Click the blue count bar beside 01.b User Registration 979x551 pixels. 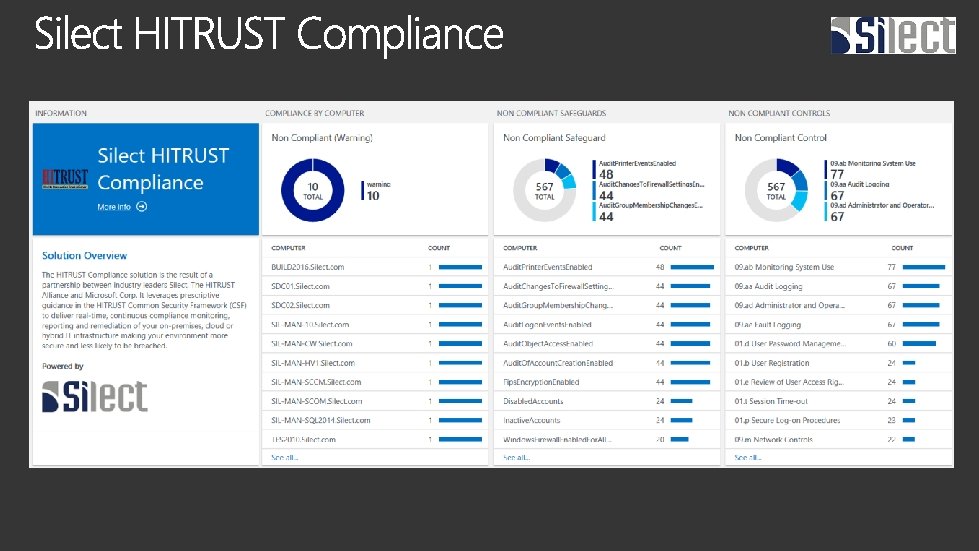click(x=909, y=363)
